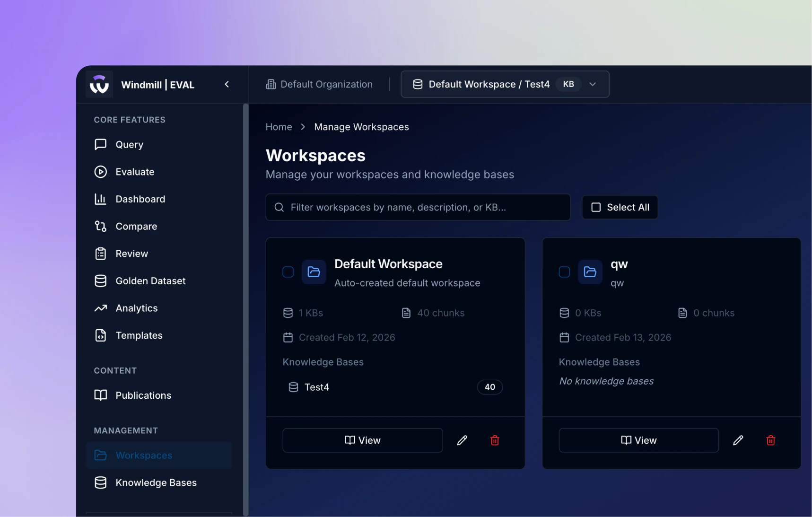Edit qw workspace with the pencil icon
This screenshot has width=812, height=517.
[738, 440]
